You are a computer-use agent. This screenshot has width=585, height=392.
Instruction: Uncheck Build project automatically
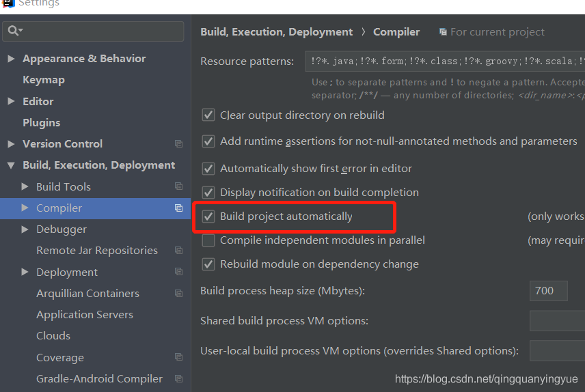tap(208, 216)
